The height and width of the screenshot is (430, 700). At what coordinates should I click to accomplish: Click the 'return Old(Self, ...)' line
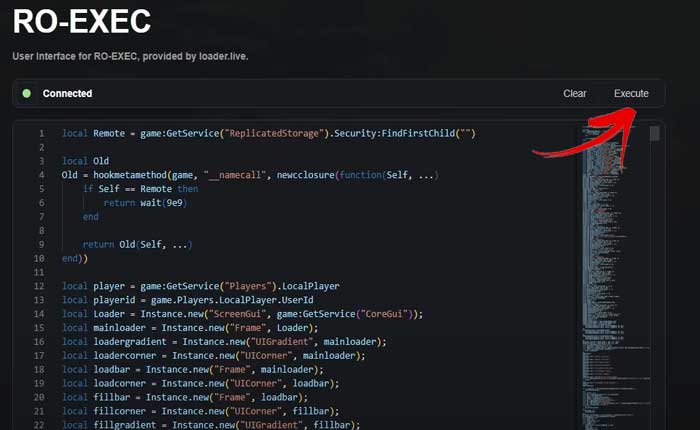tap(137, 244)
